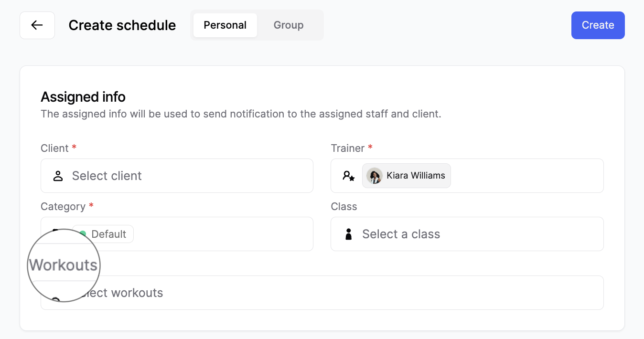Click Kiara Williams' avatar photo
The width and height of the screenshot is (644, 339).
375,176
